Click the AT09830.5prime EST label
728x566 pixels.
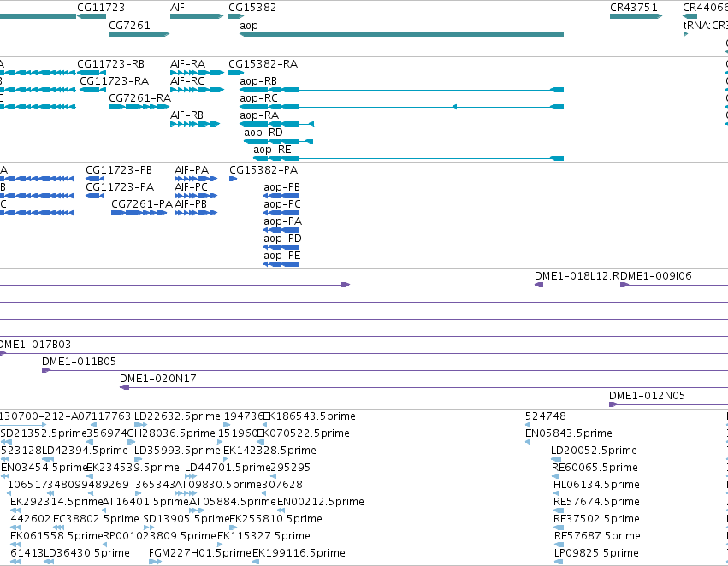[x=218, y=485]
